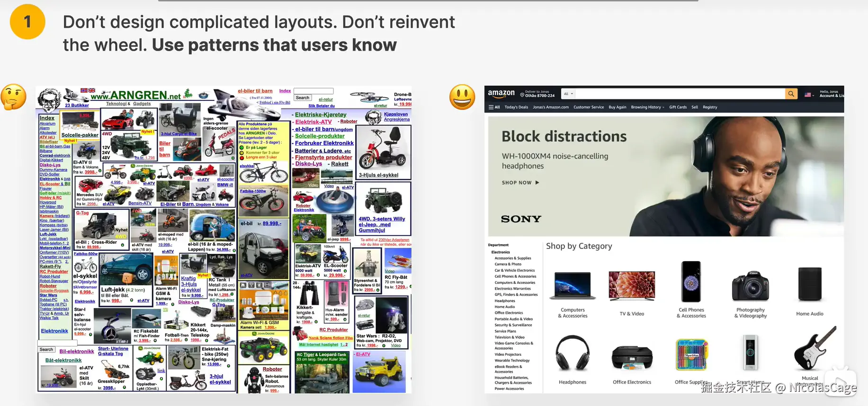Screen dimensions: 868x406
Task: Click the purple Index link near search
Action: (x=285, y=91)
